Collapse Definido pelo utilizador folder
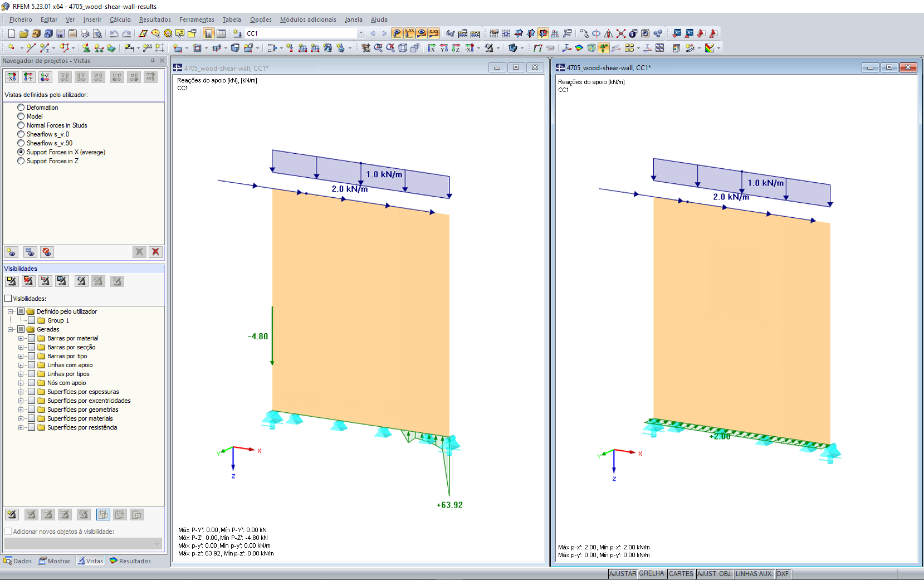The width and height of the screenshot is (924, 580). [x=11, y=311]
